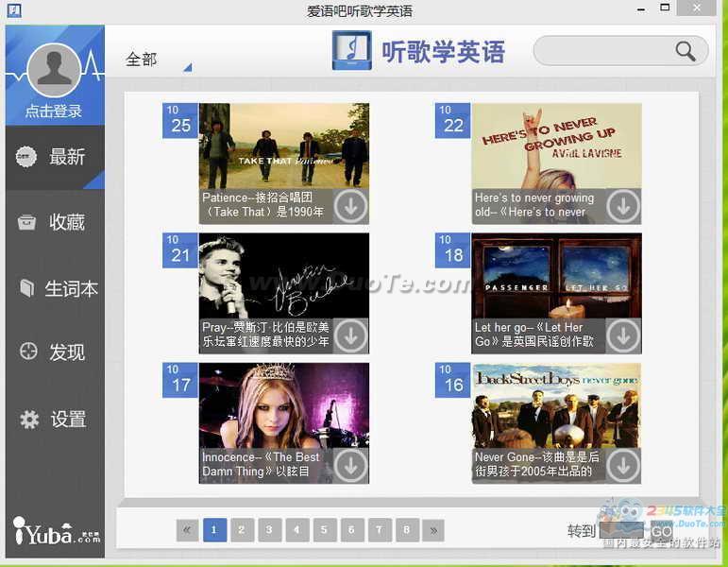Select page 1 in pagination
The width and height of the screenshot is (728, 567).
(x=214, y=530)
